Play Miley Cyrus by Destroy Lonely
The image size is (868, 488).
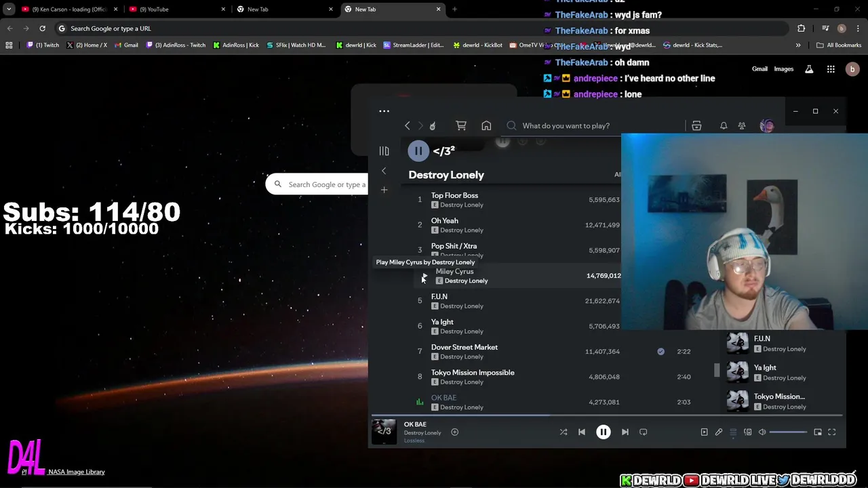425,276
